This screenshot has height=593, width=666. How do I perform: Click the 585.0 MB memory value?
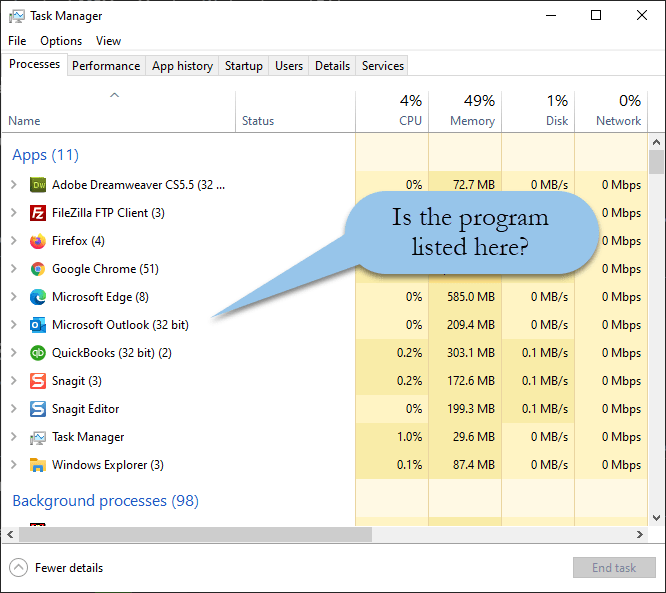tap(471, 297)
